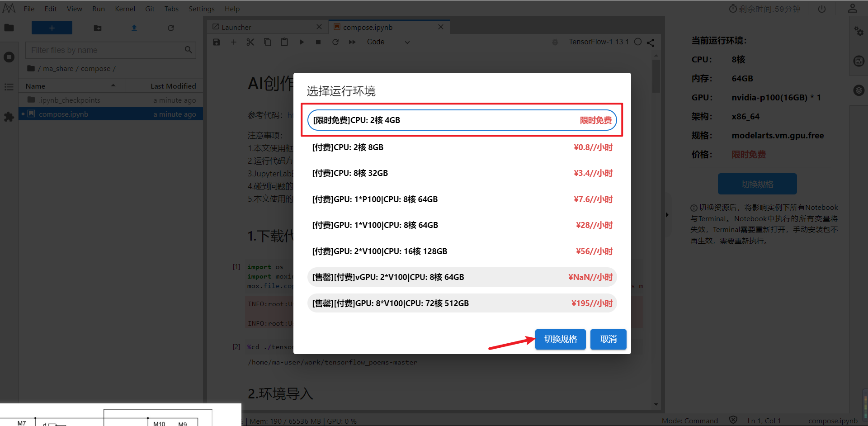Viewport: 868px width, 426px height.
Task: Open the Edit menu
Action: tap(51, 9)
